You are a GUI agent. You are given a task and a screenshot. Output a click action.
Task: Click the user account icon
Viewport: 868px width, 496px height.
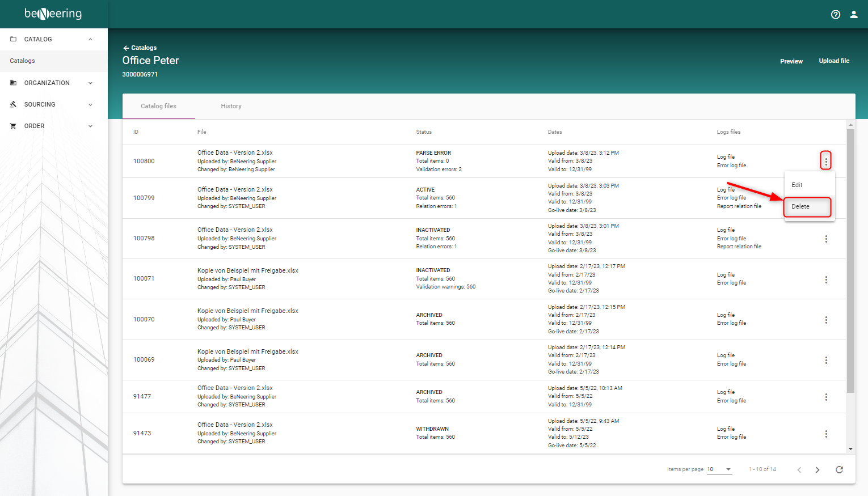click(x=854, y=14)
